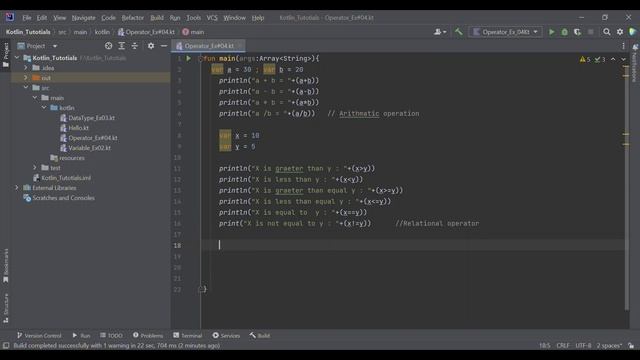Image resolution: width=640 pixels, height=360 pixels.
Task: Select opened file locator icon in Project panel
Action: pyautogui.click(x=108, y=46)
